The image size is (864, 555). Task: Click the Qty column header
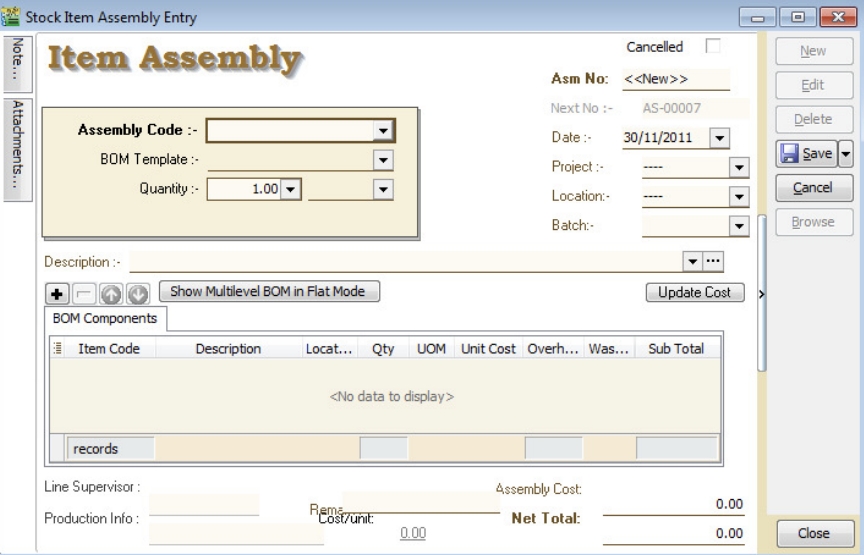point(379,349)
